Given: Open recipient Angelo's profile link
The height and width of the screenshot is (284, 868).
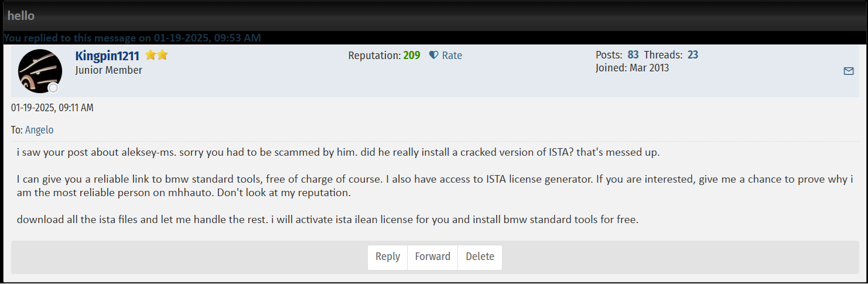Looking at the screenshot, I should pyautogui.click(x=39, y=130).
